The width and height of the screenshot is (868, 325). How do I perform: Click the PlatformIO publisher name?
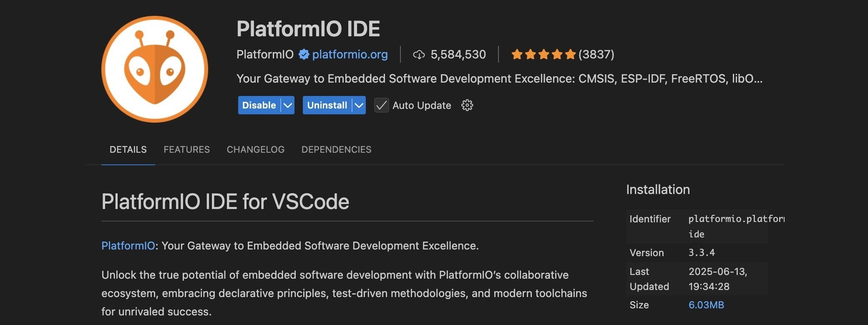coord(265,54)
